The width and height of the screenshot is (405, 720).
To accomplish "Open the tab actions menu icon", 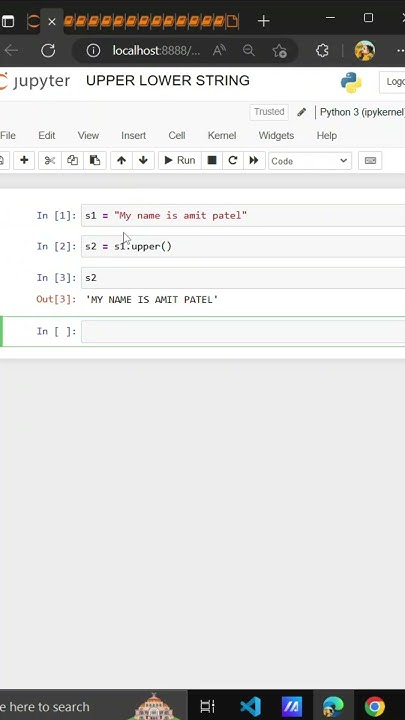I will click(8, 22).
